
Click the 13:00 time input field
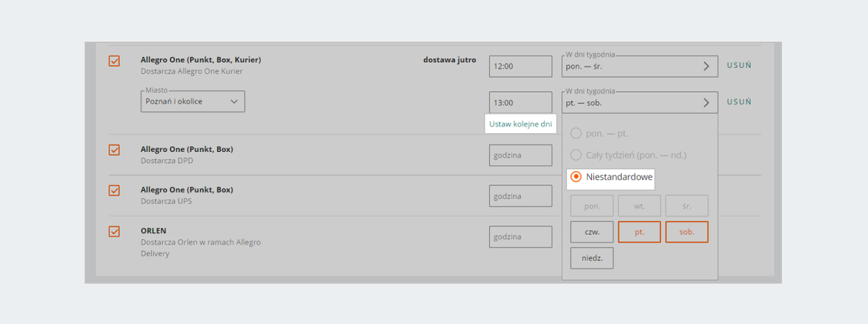(x=520, y=103)
